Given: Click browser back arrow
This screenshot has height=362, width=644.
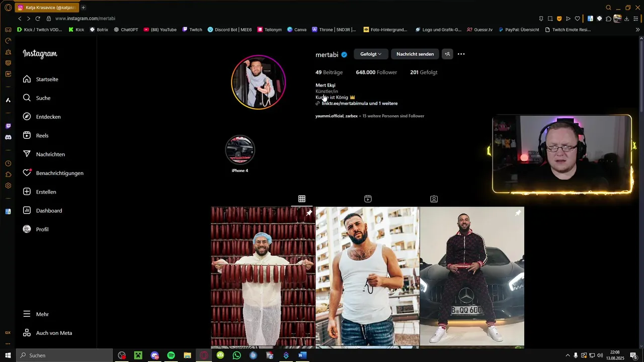Looking at the screenshot, I should (20, 19).
